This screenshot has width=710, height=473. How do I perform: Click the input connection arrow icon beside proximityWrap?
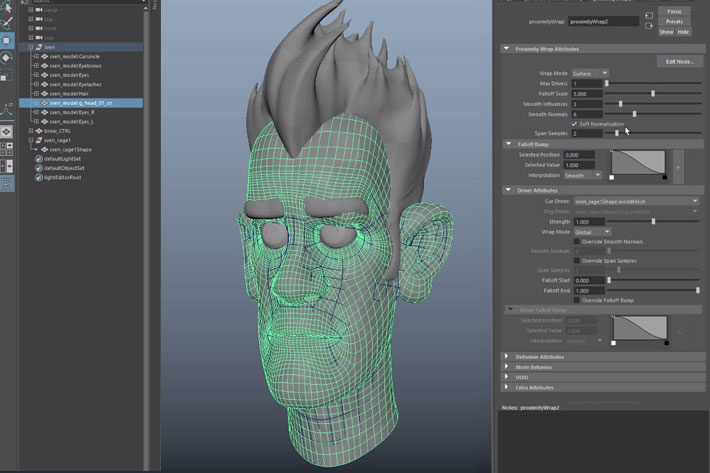(648, 14)
